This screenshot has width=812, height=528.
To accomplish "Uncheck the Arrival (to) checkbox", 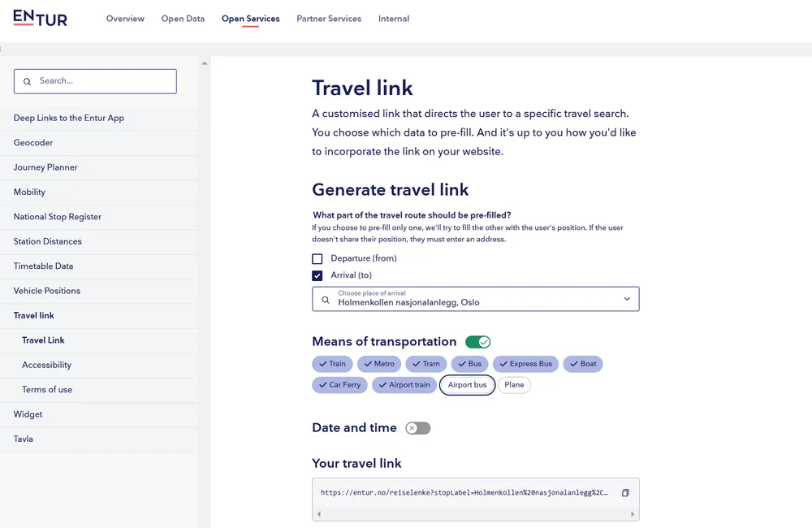I will pyautogui.click(x=317, y=275).
